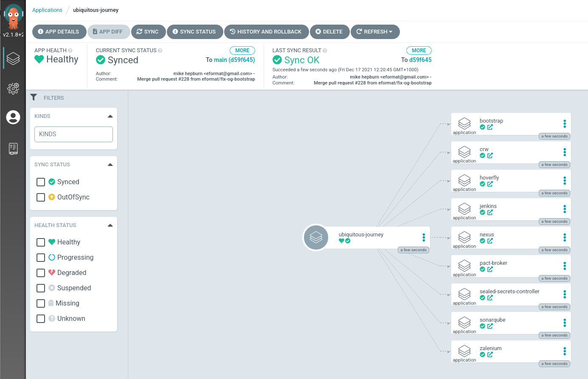The width and height of the screenshot is (588, 379).
Task: Click the App Details button
Action: click(59, 32)
